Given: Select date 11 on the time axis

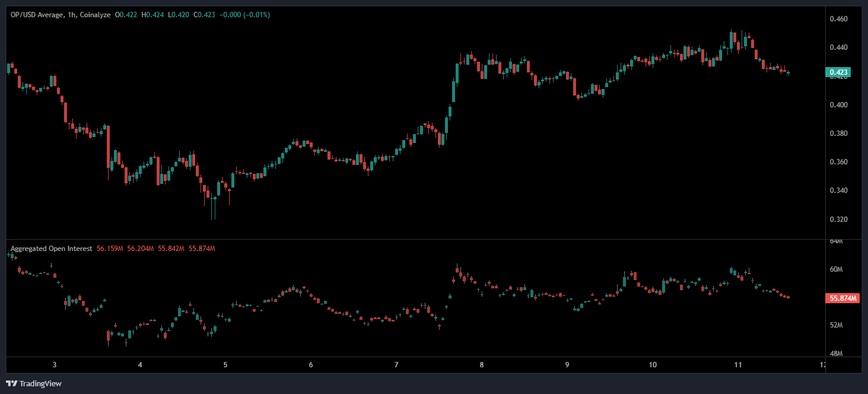Looking at the screenshot, I should click(737, 365).
